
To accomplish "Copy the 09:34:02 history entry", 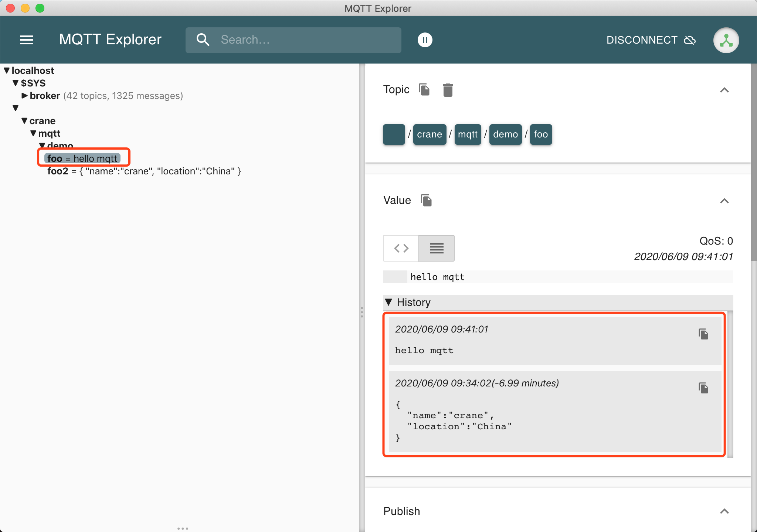I will point(703,388).
